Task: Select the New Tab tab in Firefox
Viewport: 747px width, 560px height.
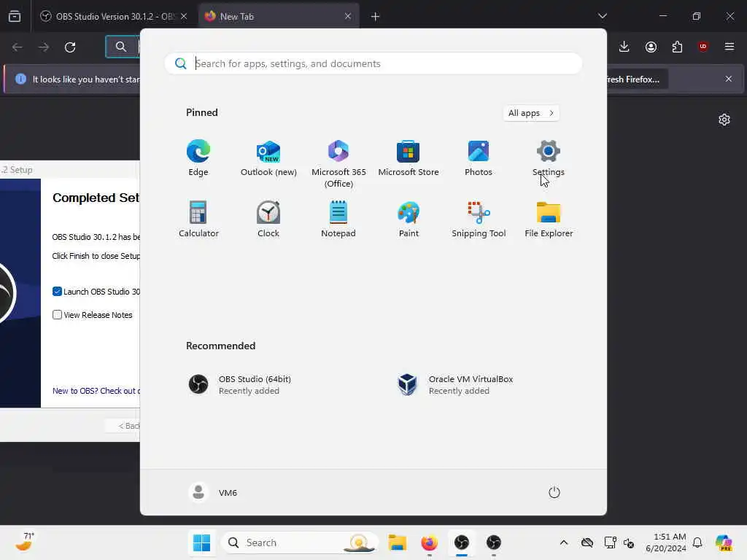Action: pos(278,16)
